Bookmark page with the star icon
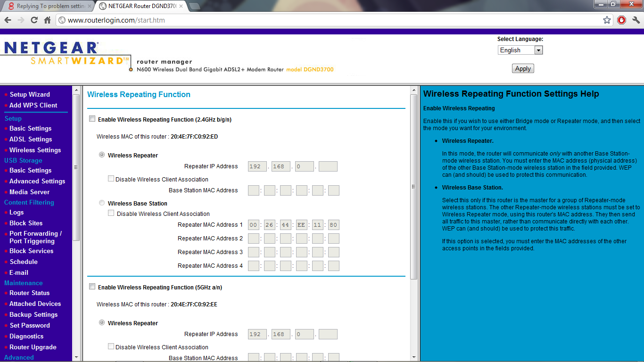This screenshot has width=644, height=362. pyautogui.click(x=607, y=20)
